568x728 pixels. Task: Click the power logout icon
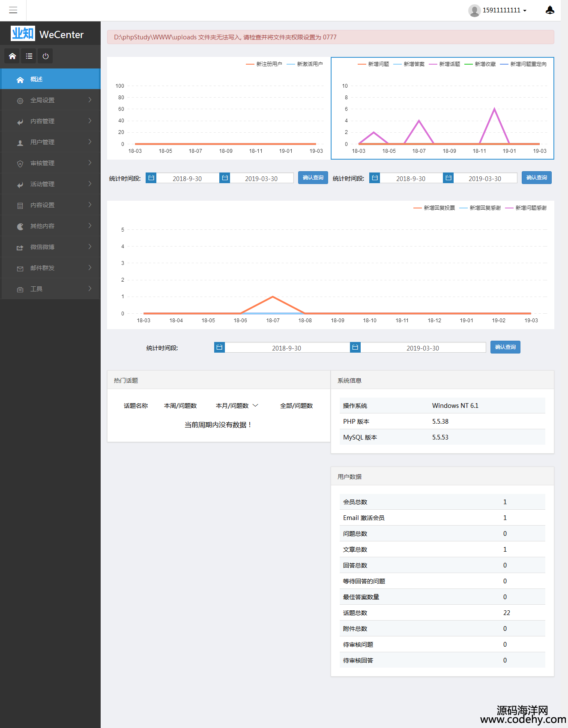pos(45,56)
